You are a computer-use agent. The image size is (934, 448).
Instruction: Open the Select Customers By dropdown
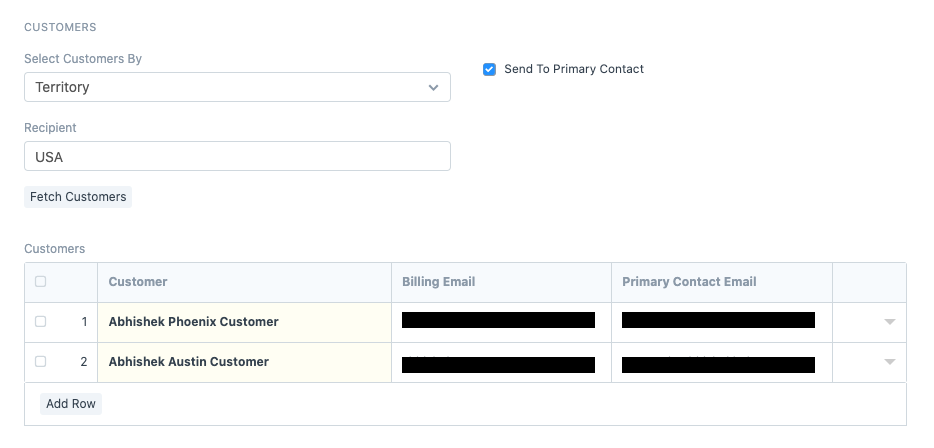click(x=237, y=87)
